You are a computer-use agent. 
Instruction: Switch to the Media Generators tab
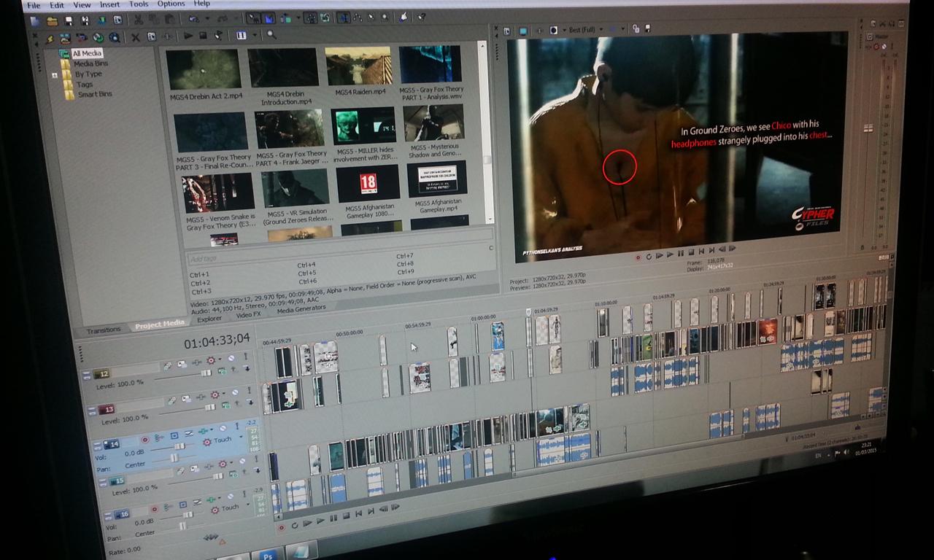(301, 309)
